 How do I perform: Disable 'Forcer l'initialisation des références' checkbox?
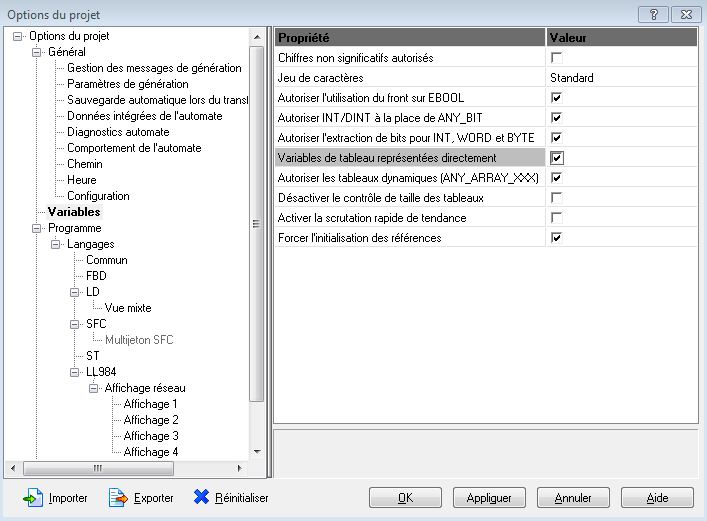[557, 238]
